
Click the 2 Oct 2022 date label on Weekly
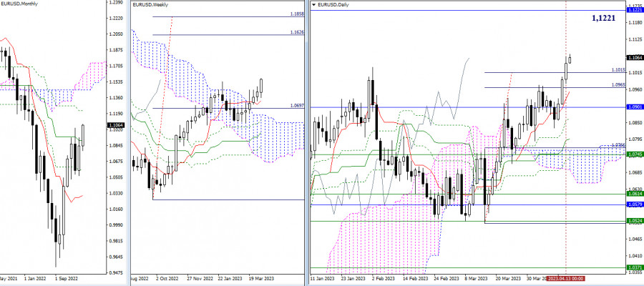(x=166, y=278)
